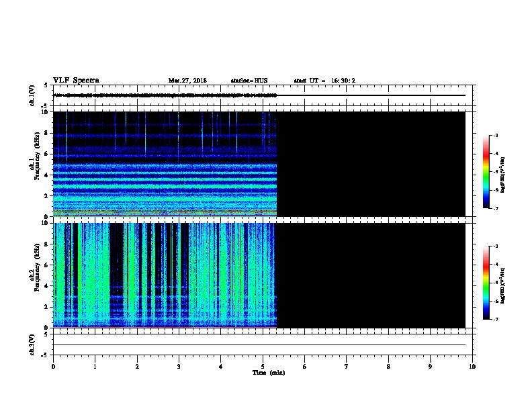Click the time axis tick label "0"
Image resolution: width=532 pixels, height=411 pixels.
pos(53,367)
